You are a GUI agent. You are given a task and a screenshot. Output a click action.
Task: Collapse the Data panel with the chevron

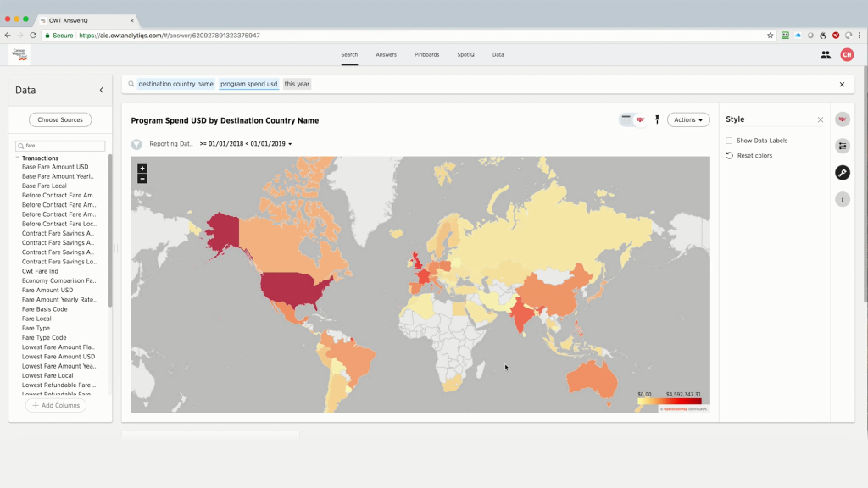[102, 91]
